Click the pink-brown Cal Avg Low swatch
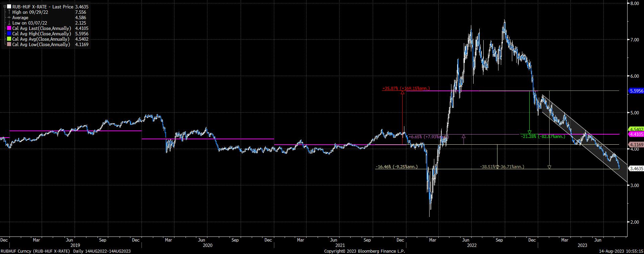Screen dimensions: 644x254 click(x=9, y=45)
